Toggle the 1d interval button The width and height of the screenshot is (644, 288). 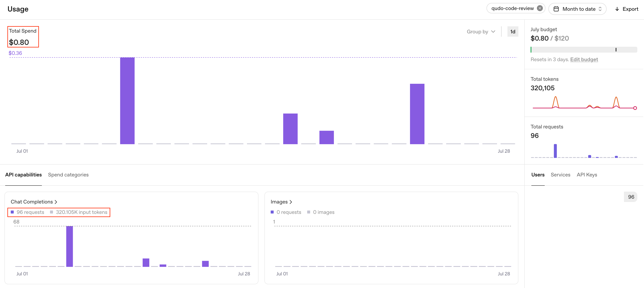pos(512,32)
